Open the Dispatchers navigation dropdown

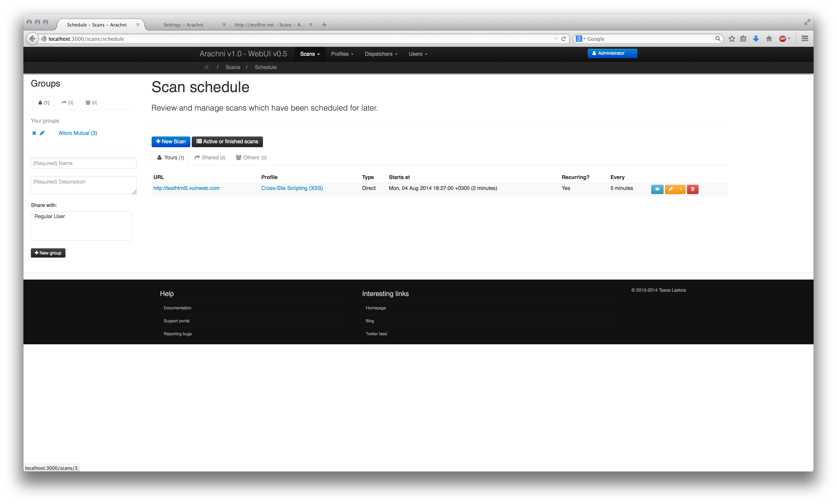[381, 54]
